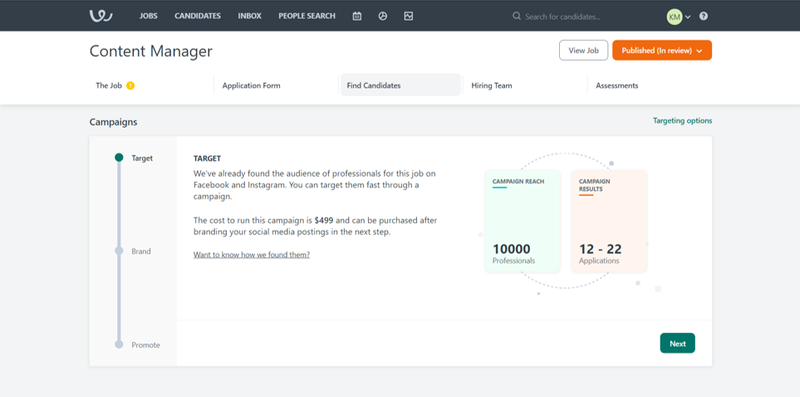Image resolution: width=800 pixels, height=397 pixels.
Task: Open the Published (In review) dropdown
Action: tap(662, 51)
